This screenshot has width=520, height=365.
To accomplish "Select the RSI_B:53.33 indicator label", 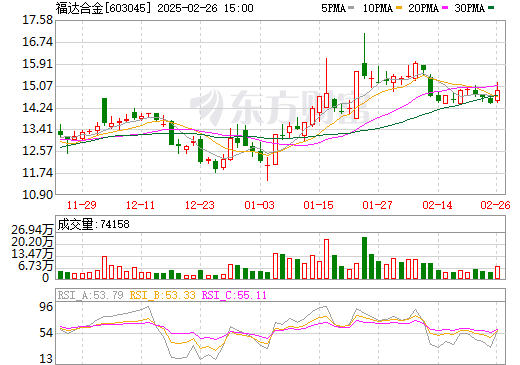I will click(x=162, y=295).
